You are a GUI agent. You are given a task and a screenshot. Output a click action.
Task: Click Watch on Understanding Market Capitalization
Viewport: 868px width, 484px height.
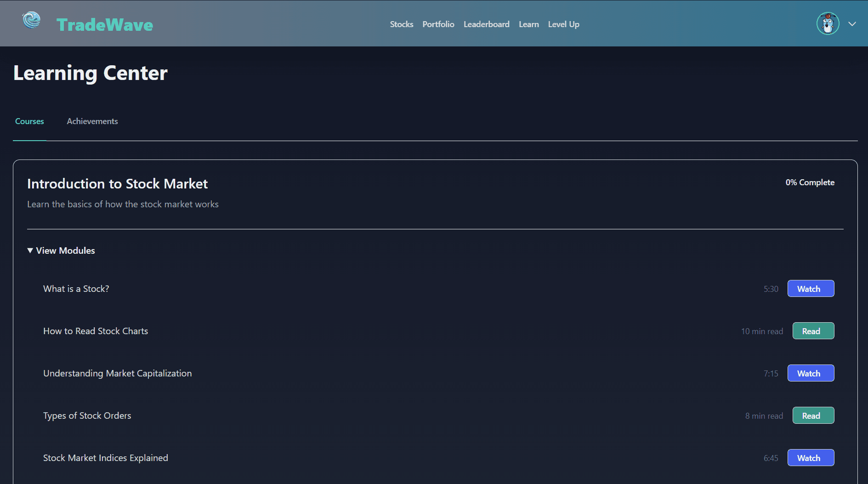(810, 373)
